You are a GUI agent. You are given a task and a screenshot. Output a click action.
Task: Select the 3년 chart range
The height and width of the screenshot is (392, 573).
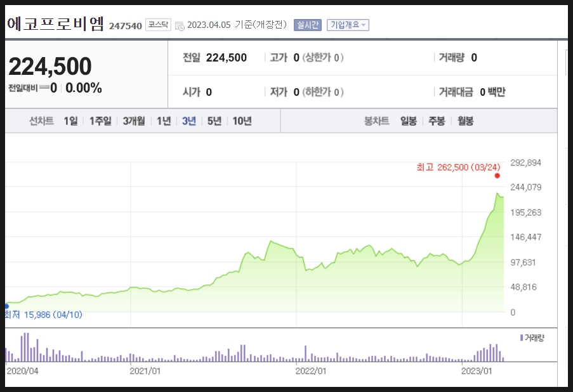coord(189,121)
